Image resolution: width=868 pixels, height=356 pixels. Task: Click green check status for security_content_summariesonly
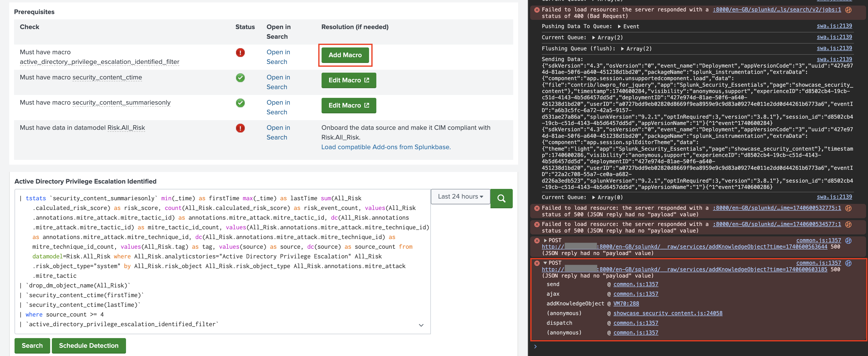[x=240, y=103]
